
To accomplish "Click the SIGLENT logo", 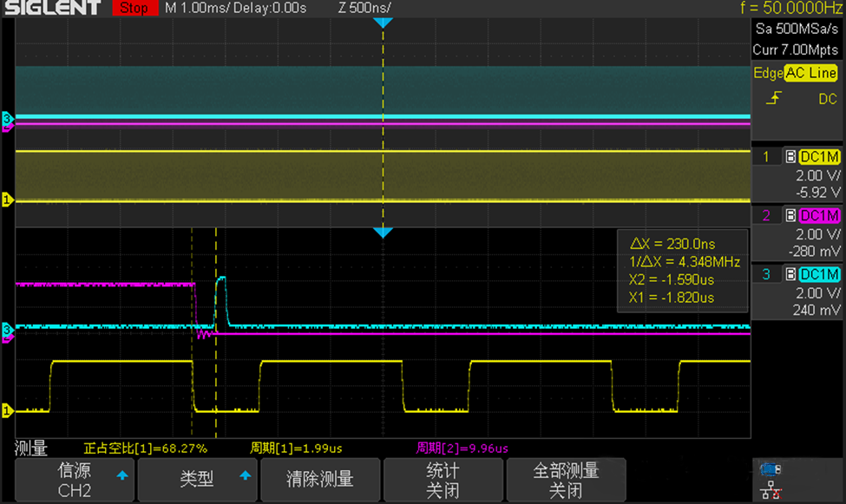I will (x=52, y=7).
